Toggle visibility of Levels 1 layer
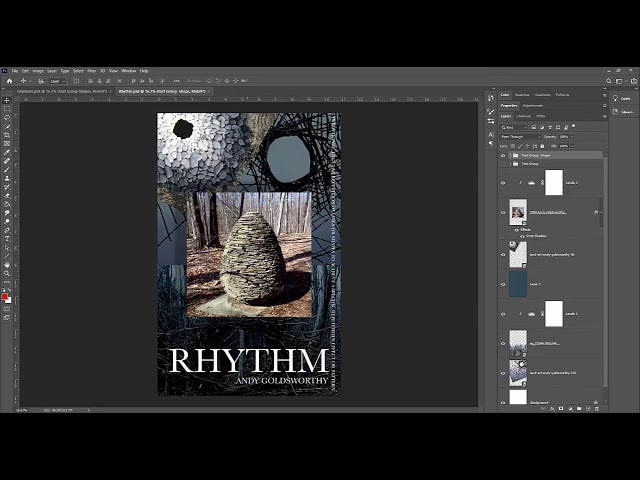 click(503, 314)
